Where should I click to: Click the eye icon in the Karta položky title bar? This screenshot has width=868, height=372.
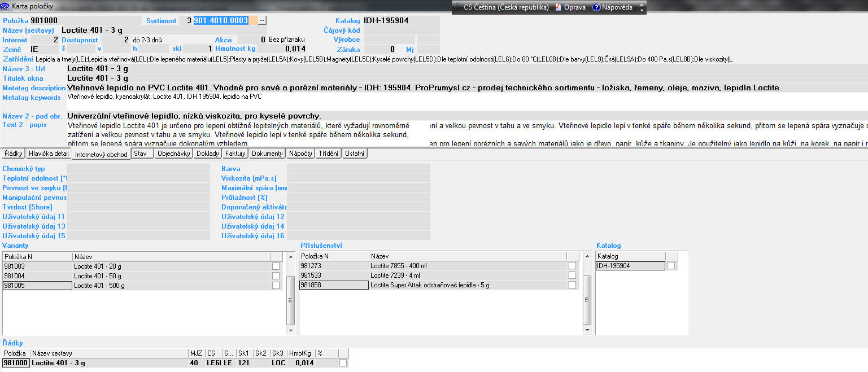(x=6, y=7)
